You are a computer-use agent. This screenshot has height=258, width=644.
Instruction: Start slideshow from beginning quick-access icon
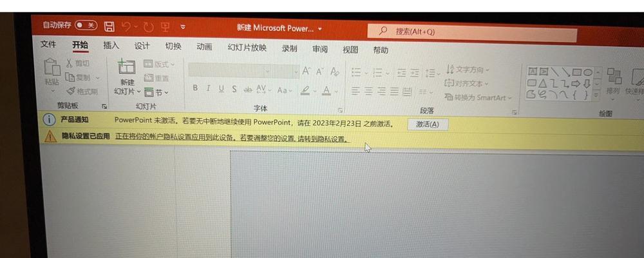pos(166,28)
